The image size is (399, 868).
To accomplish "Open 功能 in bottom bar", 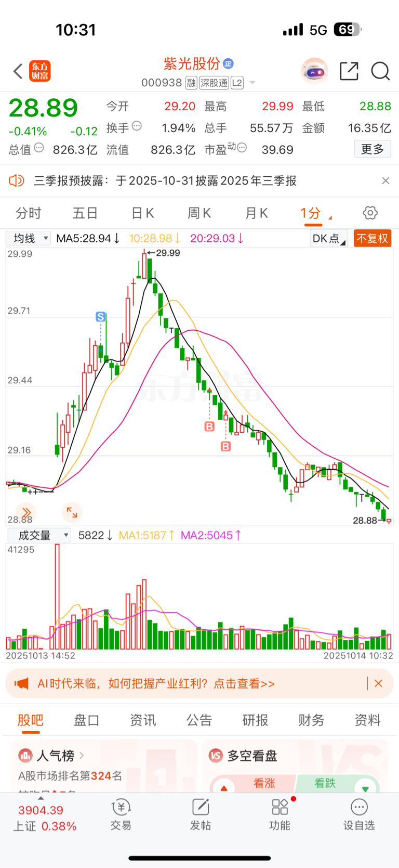I will pyautogui.click(x=280, y=814).
